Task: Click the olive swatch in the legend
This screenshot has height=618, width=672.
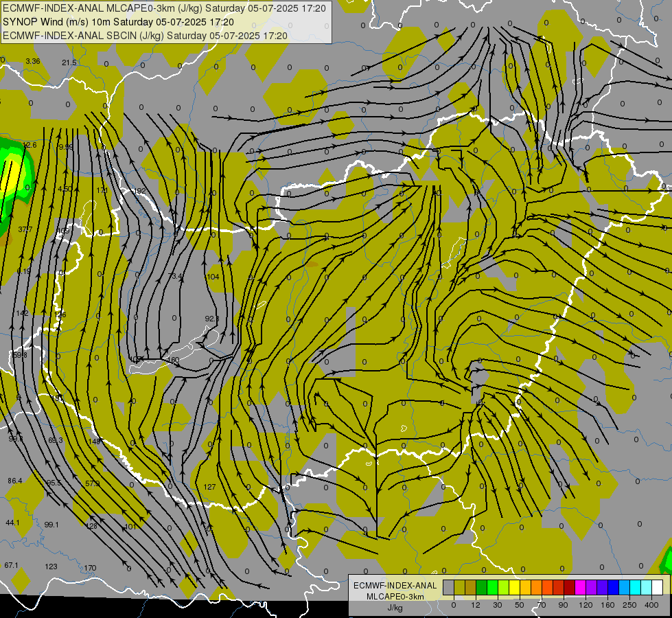Action: [x=459, y=587]
